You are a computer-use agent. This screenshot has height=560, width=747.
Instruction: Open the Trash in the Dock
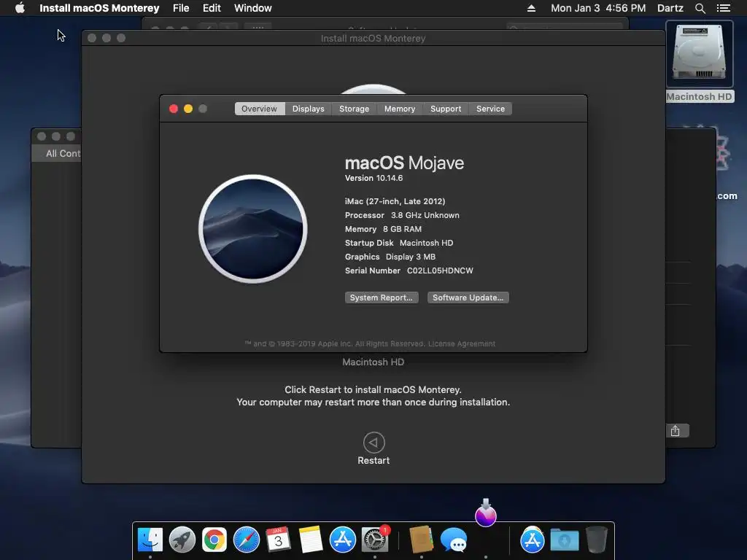pos(597,540)
